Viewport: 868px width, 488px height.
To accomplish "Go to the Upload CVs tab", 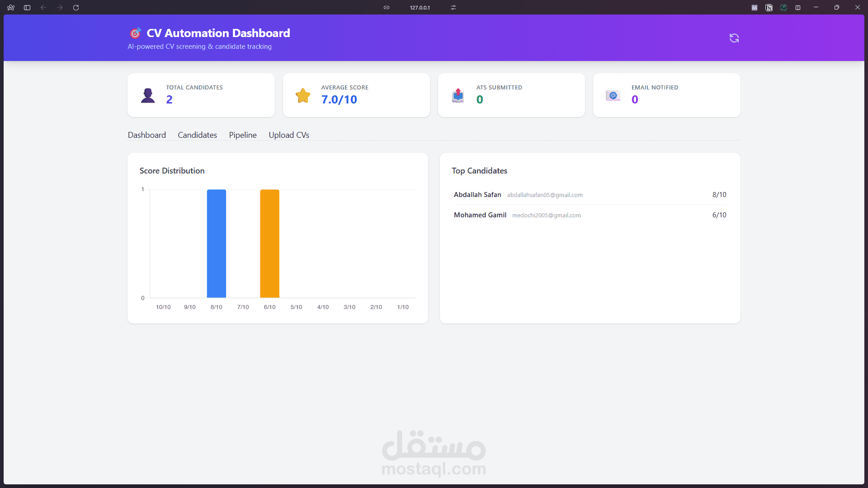I will click(289, 135).
